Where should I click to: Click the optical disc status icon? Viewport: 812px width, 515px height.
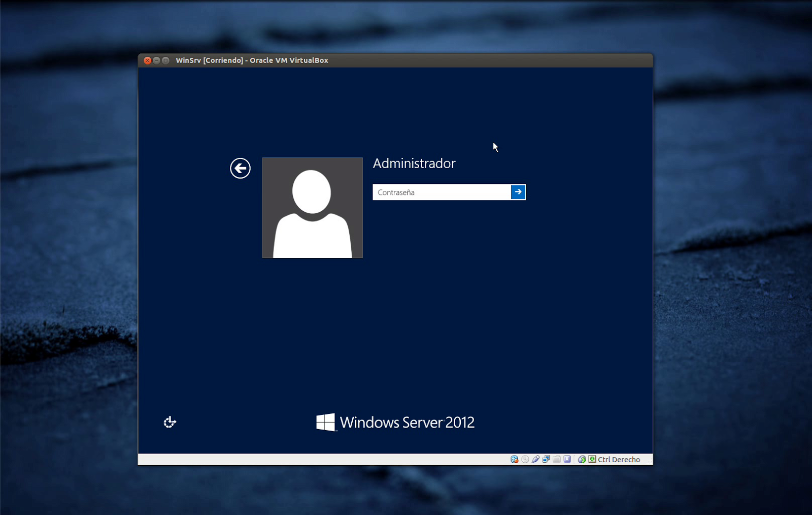[525, 459]
